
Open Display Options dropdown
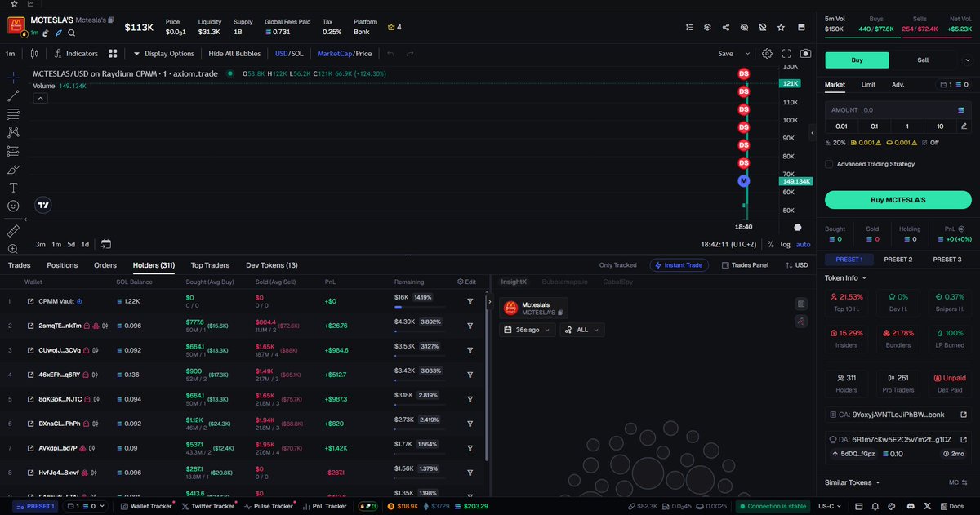[x=163, y=54]
